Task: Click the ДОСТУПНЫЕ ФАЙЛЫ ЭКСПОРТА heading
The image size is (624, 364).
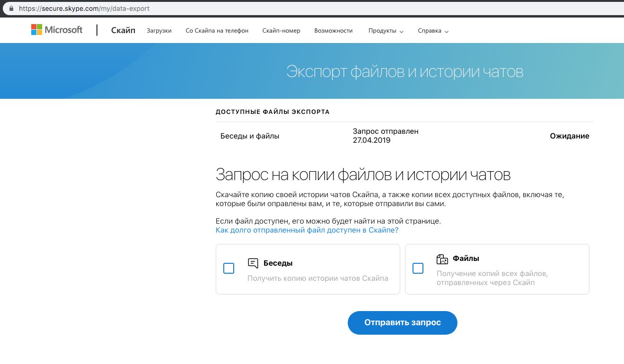Action: pyautogui.click(x=272, y=112)
